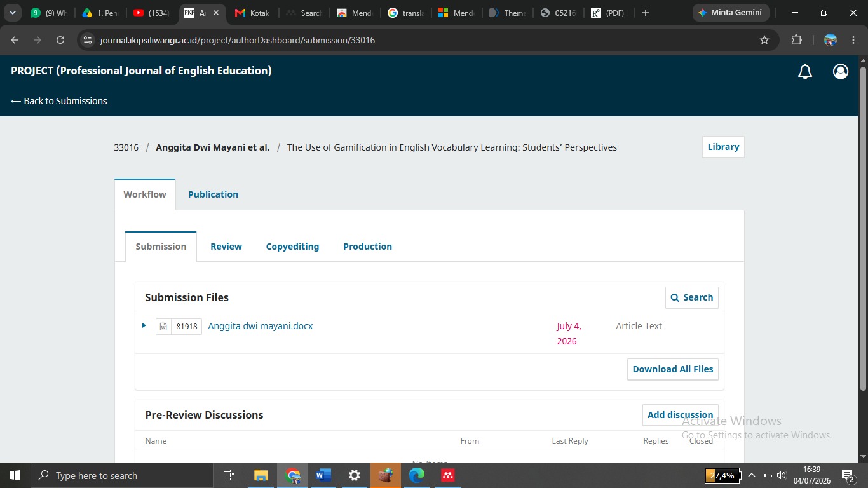Switch to the Google Drive browser tab
This screenshot has width=868, height=488.
point(100,13)
